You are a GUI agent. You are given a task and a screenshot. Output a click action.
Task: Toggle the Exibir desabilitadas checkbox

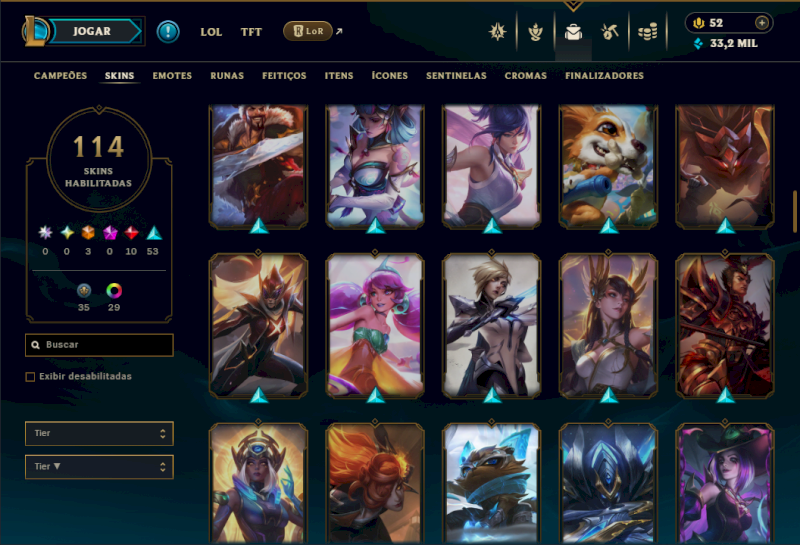pyautogui.click(x=30, y=377)
